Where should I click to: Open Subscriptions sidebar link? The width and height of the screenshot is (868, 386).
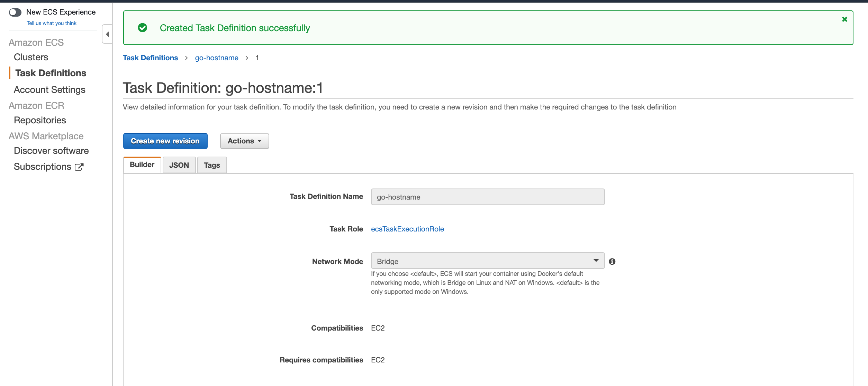(x=43, y=167)
